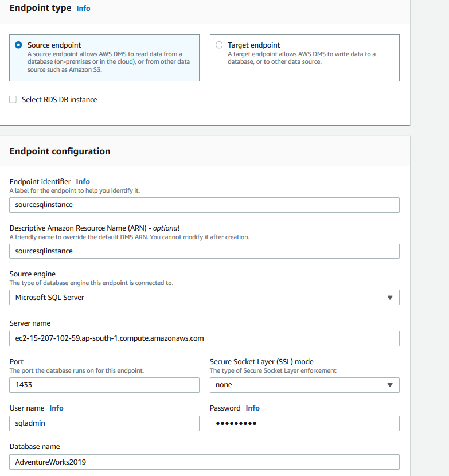
Task: Select the Port field containing 1433
Action: [x=104, y=385]
